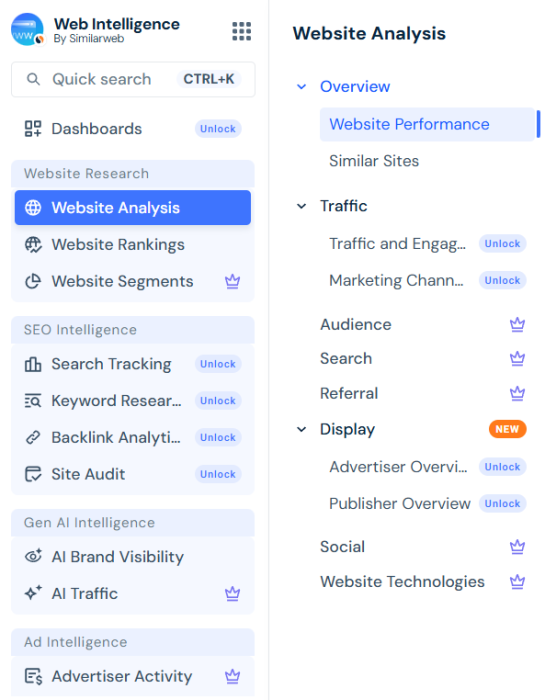Click the Backlink Analytics chain link icon
545x700 pixels.
[33, 438]
